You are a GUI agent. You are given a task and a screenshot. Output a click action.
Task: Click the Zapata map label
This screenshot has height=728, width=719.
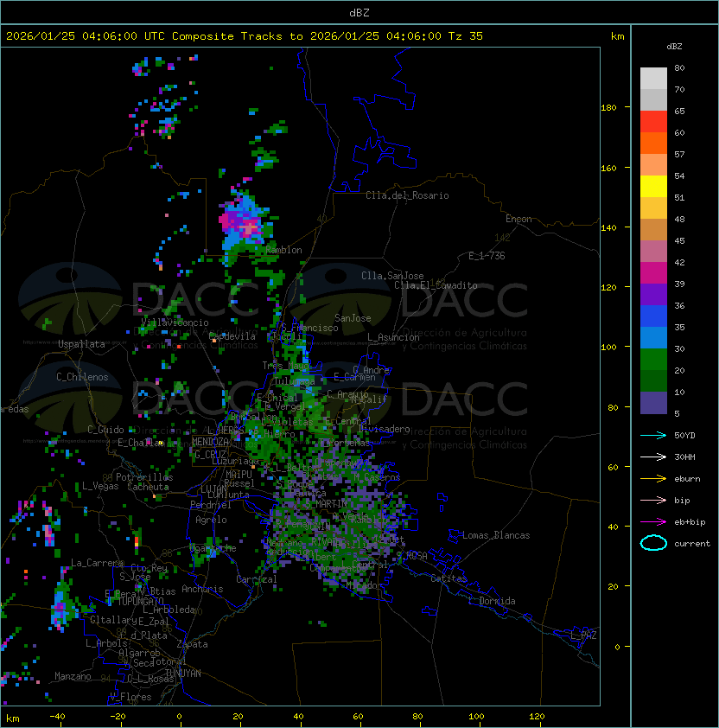click(x=192, y=644)
